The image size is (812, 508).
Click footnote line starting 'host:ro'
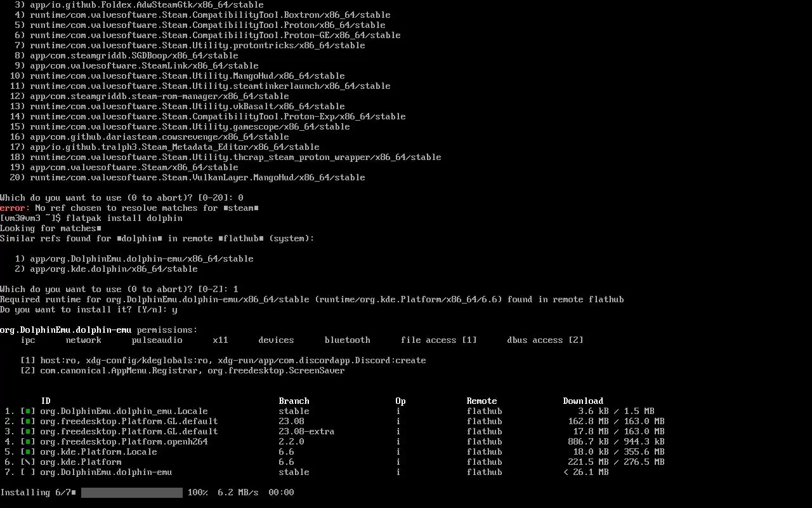click(x=223, y=361)
